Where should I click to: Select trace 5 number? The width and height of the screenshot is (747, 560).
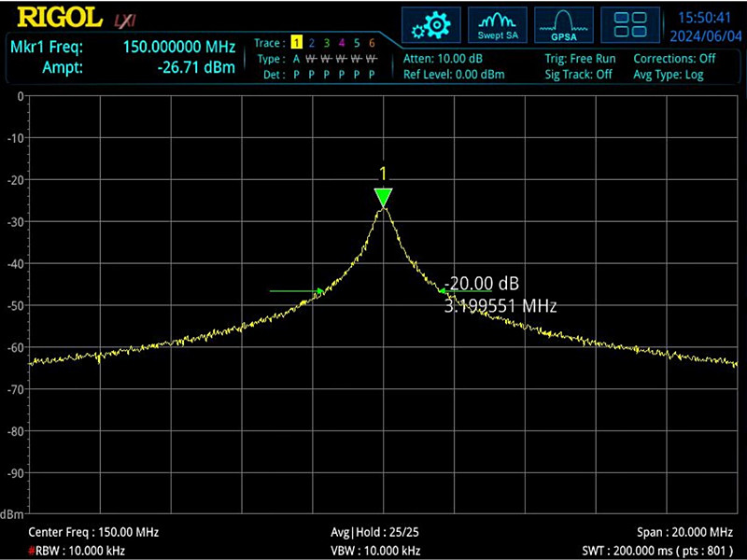click(357, 43)
